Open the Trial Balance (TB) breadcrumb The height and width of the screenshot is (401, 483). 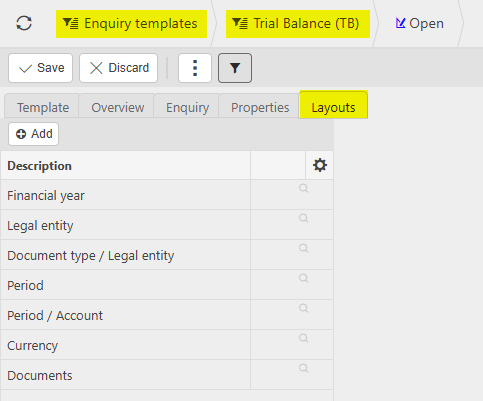[x=298, y=24]
